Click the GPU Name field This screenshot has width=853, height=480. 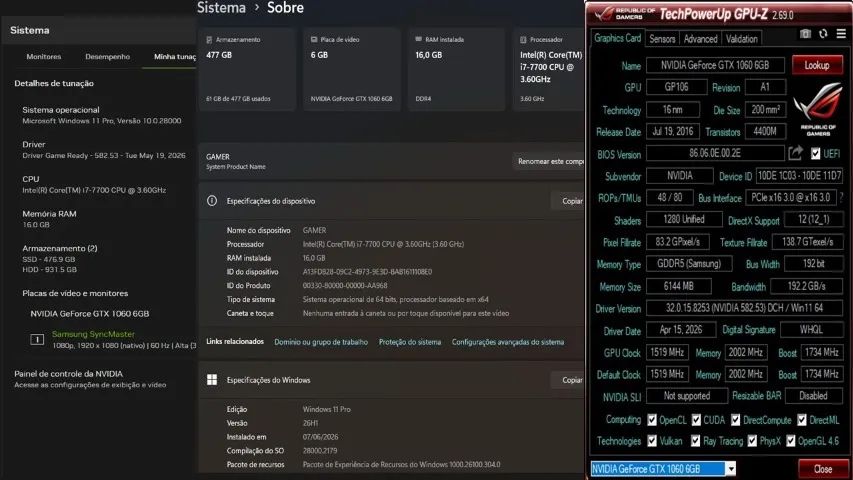click(x=715, y=65)
